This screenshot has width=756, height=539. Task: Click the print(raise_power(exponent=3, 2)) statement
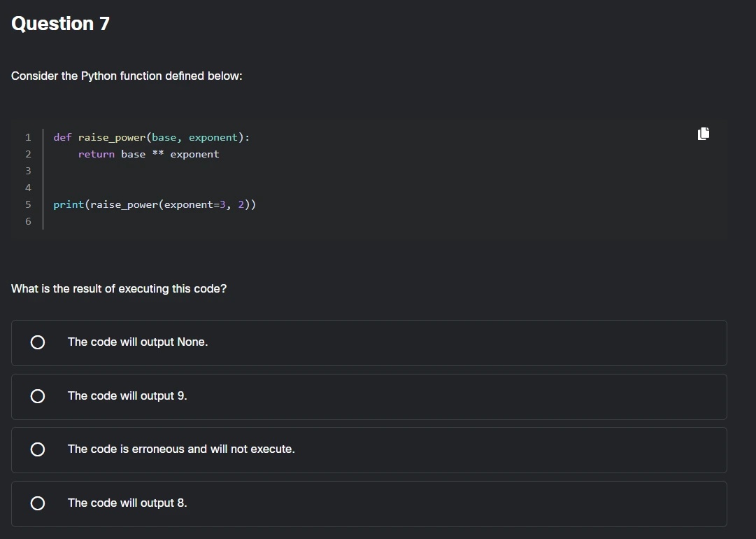coord(155,204)
